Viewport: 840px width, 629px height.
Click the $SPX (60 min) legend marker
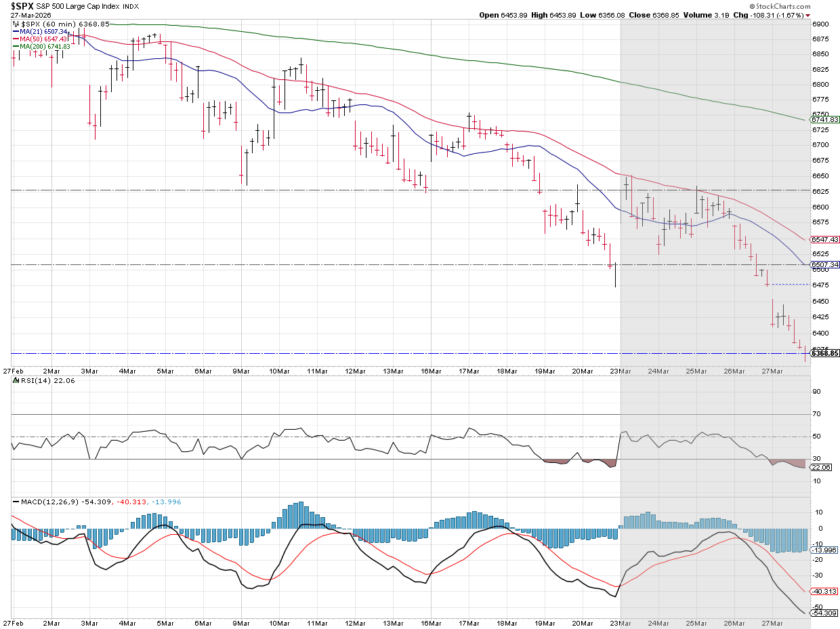coord(17,24)
